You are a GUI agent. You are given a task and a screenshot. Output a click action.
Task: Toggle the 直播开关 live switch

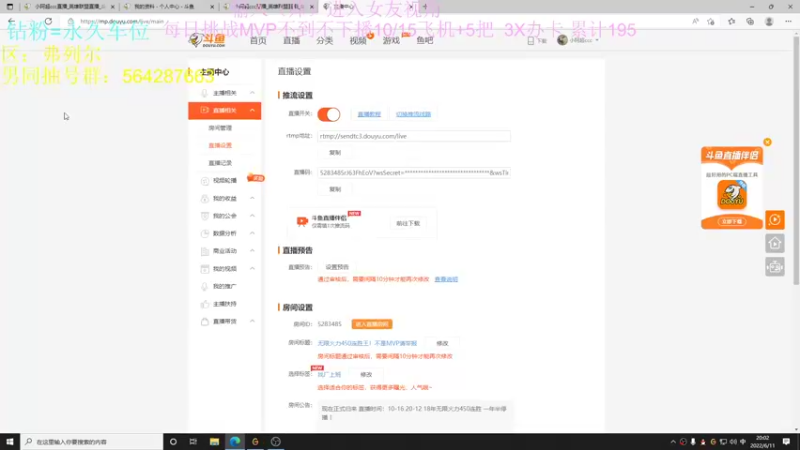point(329,114)
